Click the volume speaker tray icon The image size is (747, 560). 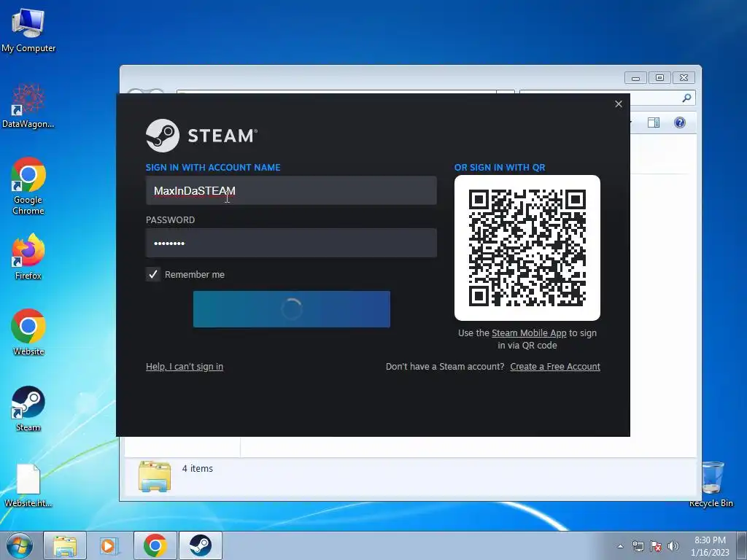tap(673, 546)
